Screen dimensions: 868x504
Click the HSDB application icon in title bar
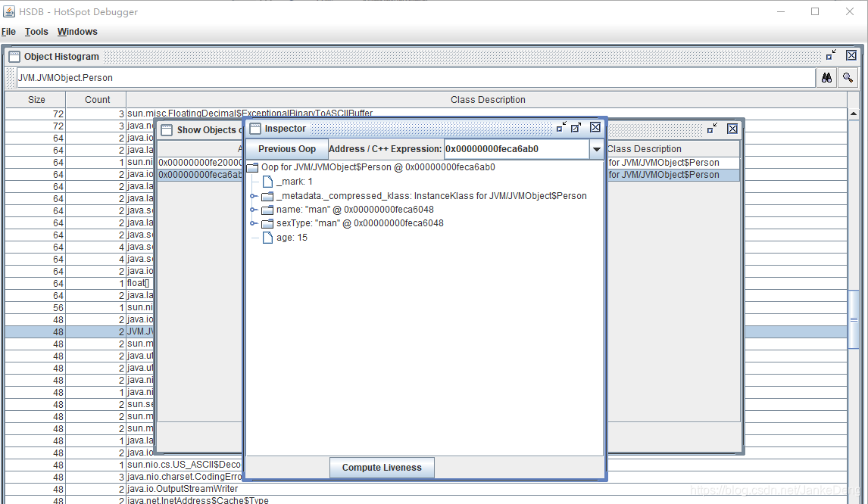9,11
